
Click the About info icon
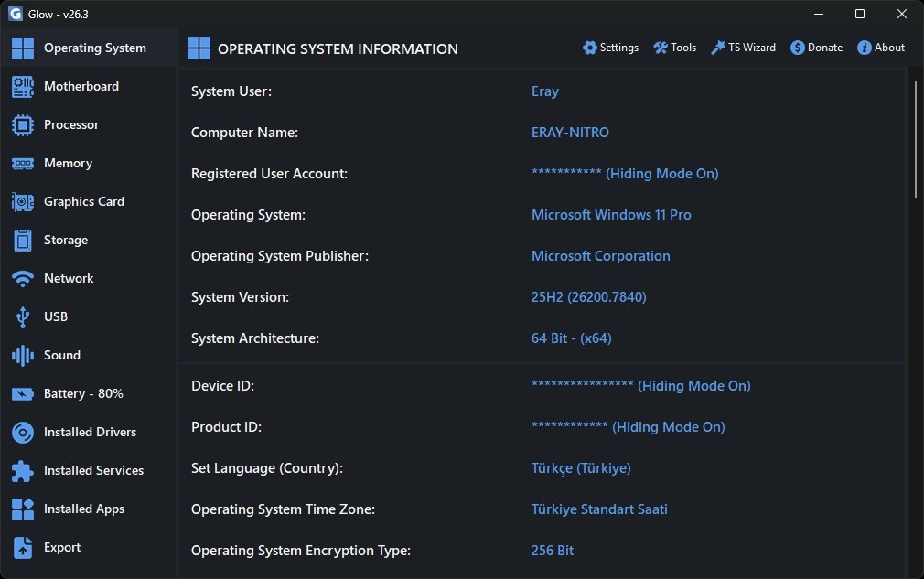[864, 48]
